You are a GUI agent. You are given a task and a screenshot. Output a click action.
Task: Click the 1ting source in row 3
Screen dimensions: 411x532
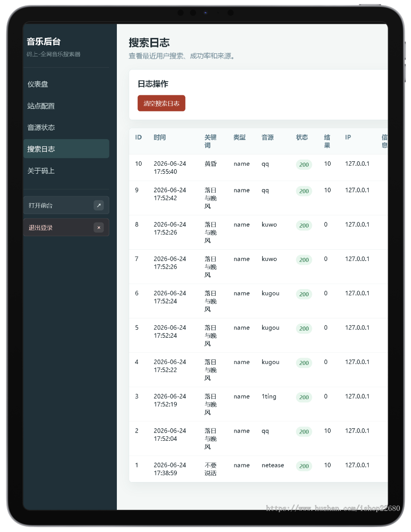[269, 397]
